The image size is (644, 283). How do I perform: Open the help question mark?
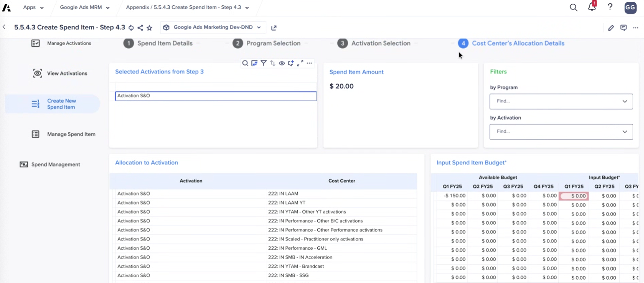[610, 7]
